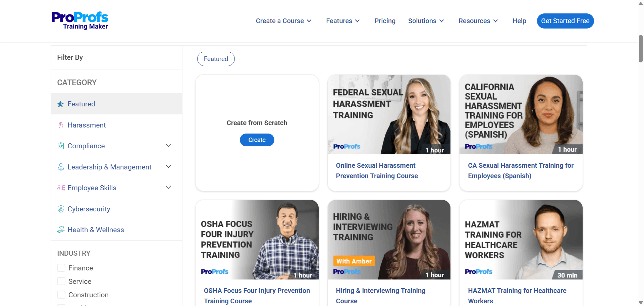Viewport: 644px width, 306px height.
Task: Click the page vertical scrollbar thumb
Action: point(641,49)
